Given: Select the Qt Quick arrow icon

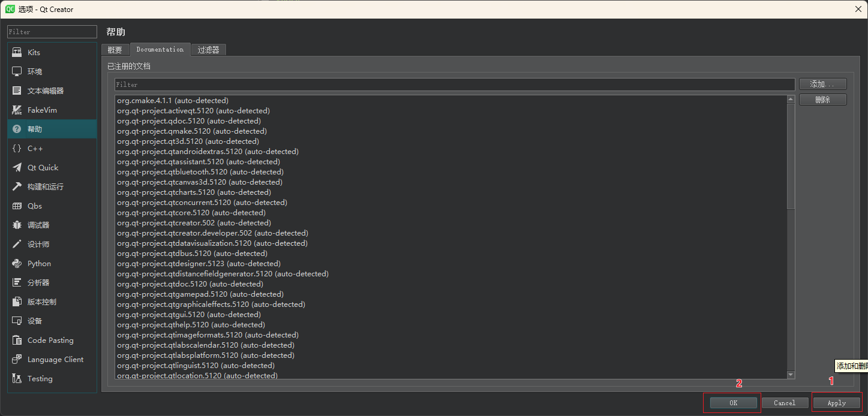Looking at the screenshot, I should [x=17, y=168].
